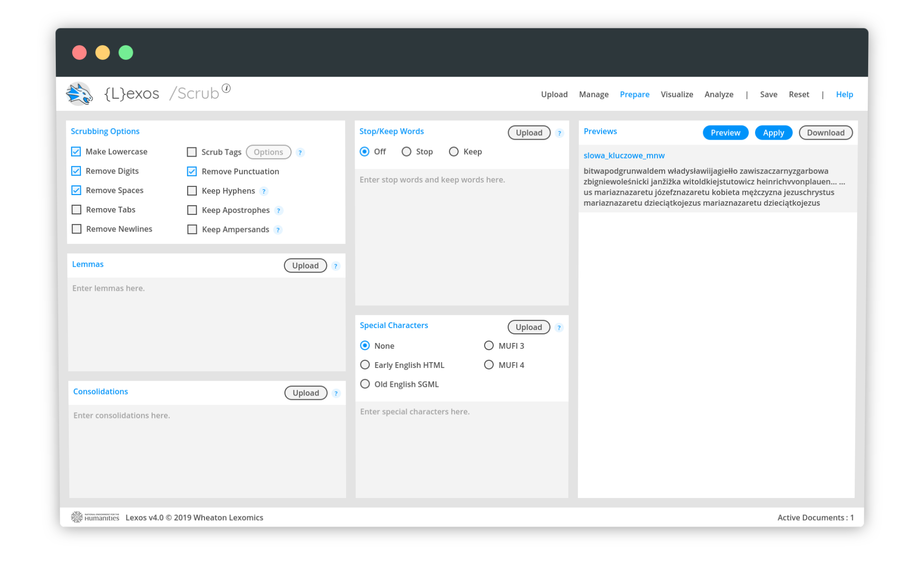This screenshot has height=578, width=924.
Task: Click the Active Documents counter
Action: 816,518
